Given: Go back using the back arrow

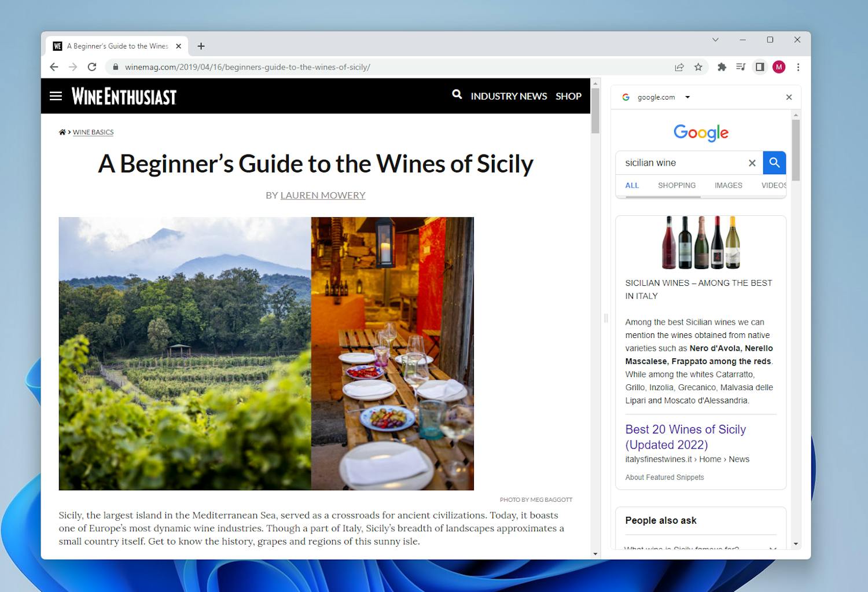Looking at the screenshot, I should click(x=54, y=67).
